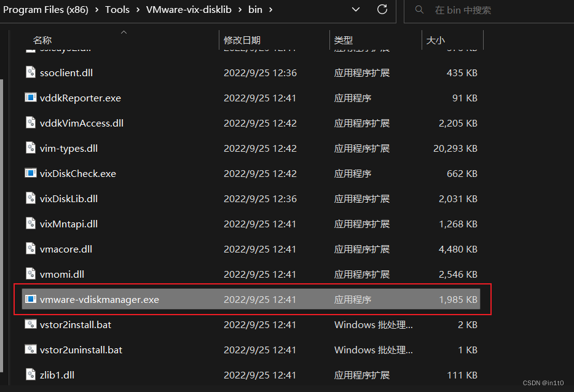Click type 应用程序 for vixDiskCheck.exe
The width and height of the screenshot is (574, 392).
353,173
